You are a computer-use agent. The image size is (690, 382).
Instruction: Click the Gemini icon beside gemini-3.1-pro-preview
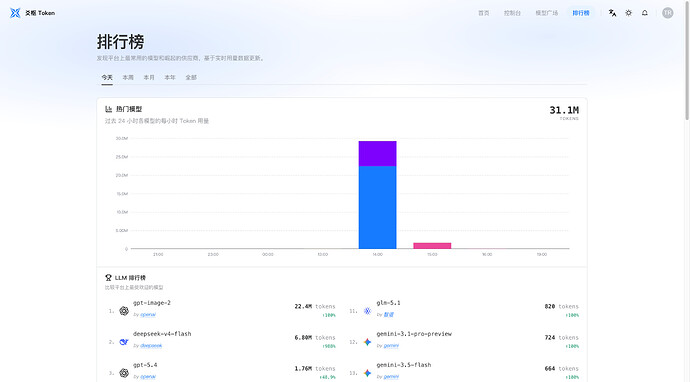click(x=367, y=342)
